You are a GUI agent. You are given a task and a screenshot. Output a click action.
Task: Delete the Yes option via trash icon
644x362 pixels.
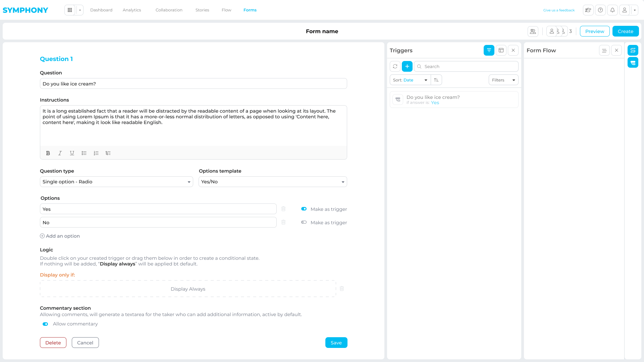click(283, 209)
